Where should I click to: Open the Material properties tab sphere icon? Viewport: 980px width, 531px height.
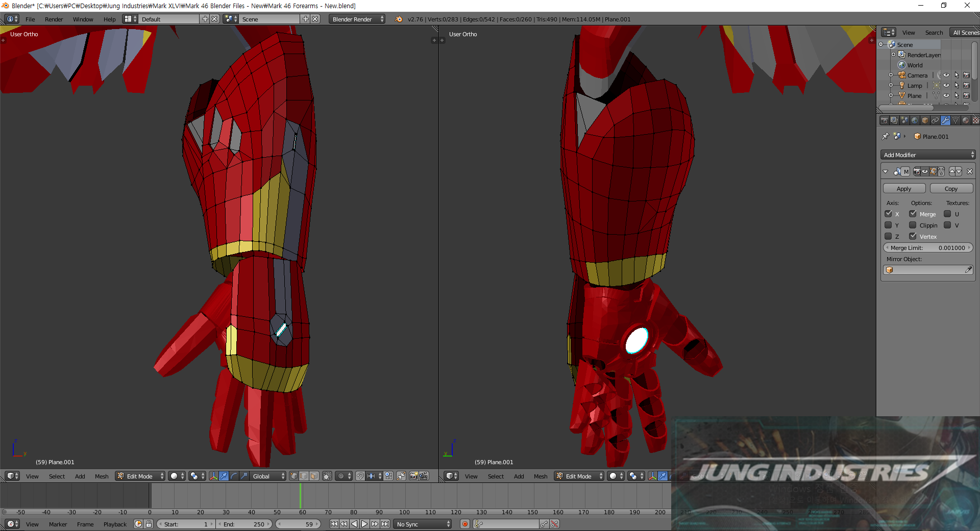pos(966,120)
